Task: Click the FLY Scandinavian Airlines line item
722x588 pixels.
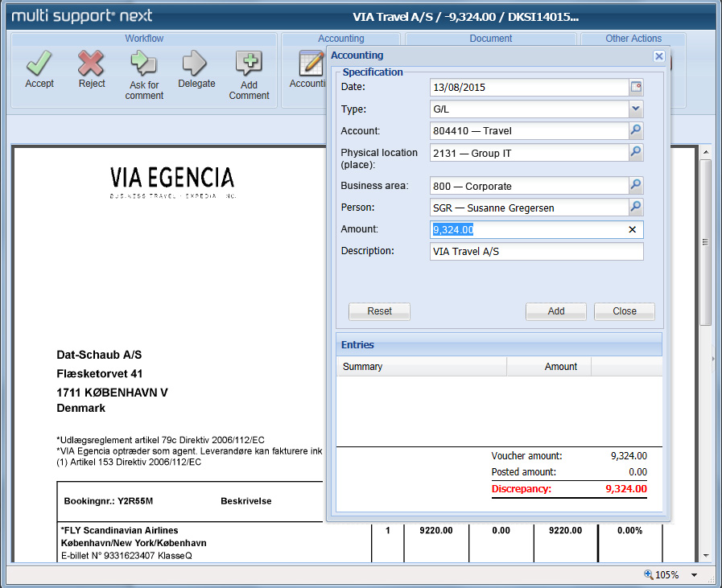Action: [x=119, y=530]
